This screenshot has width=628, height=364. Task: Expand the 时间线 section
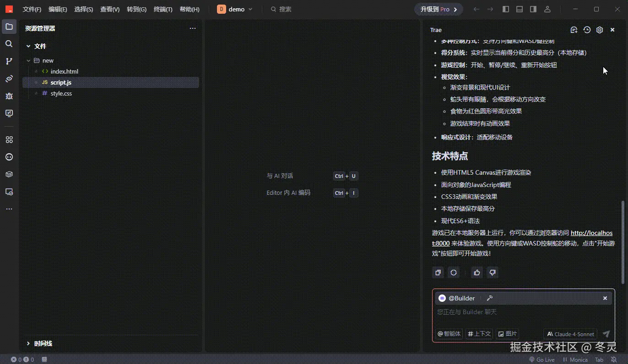[28, 343]
